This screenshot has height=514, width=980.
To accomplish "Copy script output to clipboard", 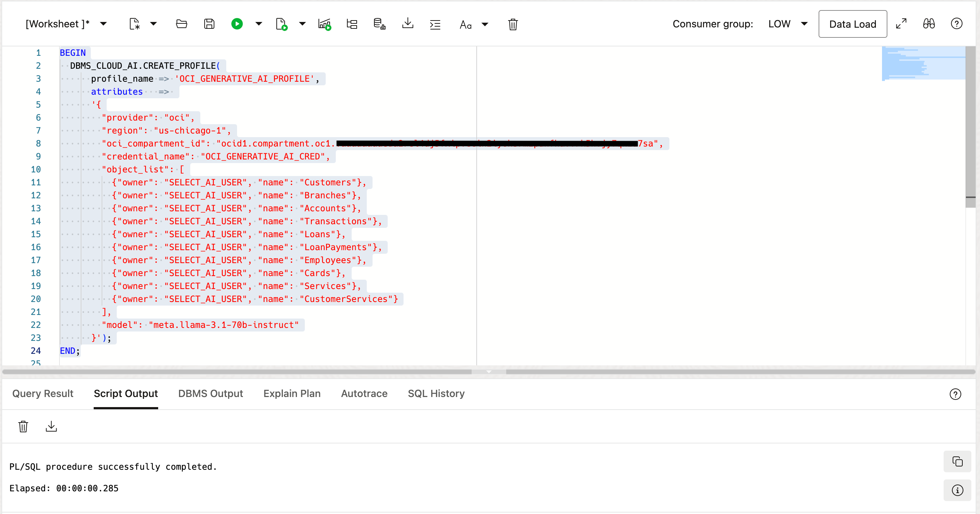I will (x=957, y=461).
